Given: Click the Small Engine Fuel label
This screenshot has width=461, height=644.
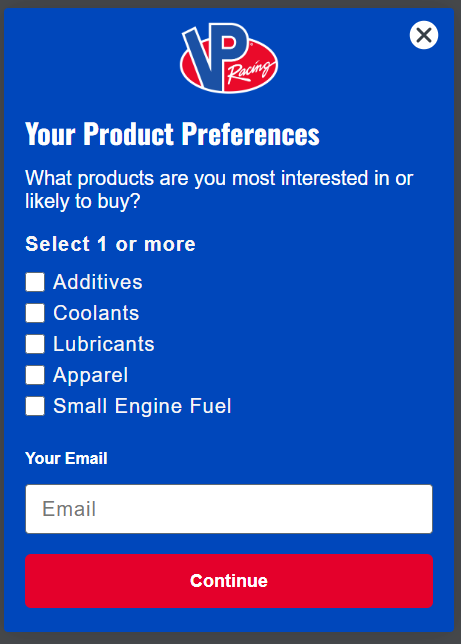Looking at the screenshot, I should [x=142, y=406].
